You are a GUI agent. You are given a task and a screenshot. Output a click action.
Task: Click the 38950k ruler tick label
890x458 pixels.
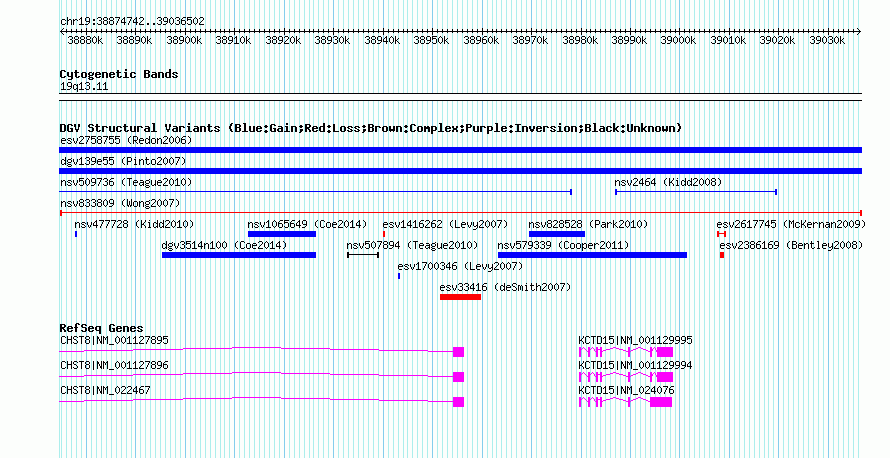[431, 40]
